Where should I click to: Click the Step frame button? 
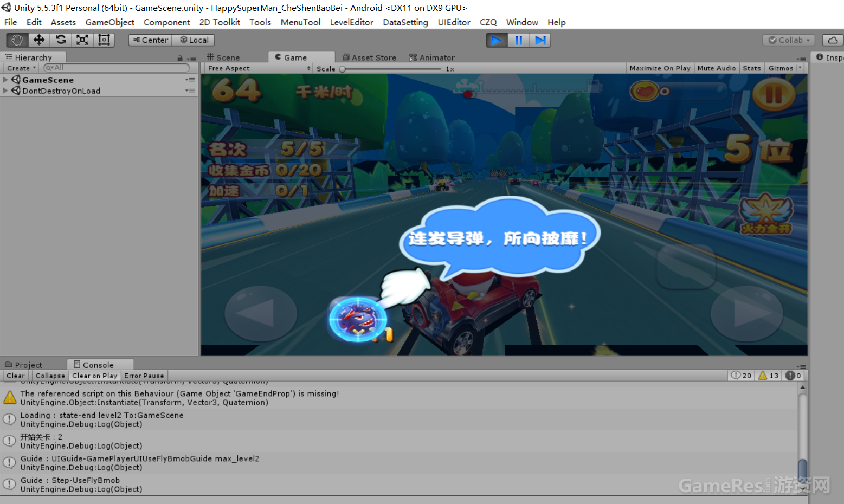(x=540, y=40)
